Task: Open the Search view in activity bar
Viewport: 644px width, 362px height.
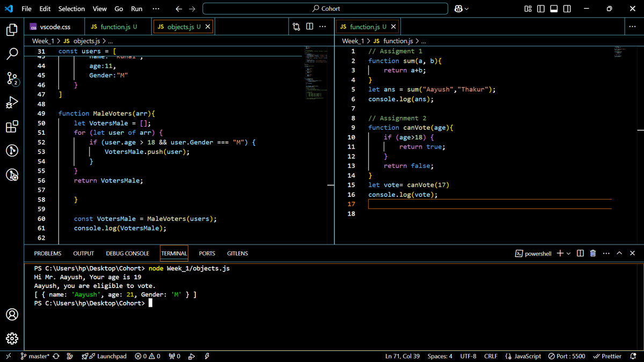Action: click(12, 54)
